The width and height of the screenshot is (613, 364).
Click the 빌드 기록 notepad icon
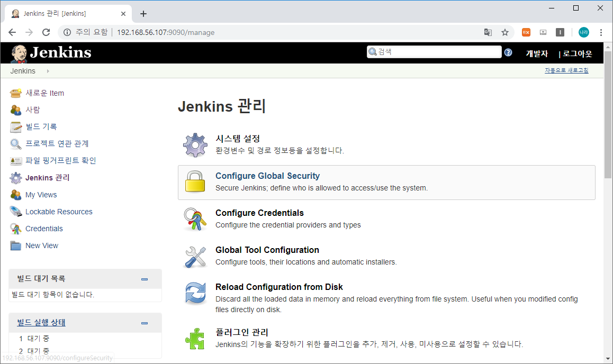pyautogui.click(x=16, y=127)
